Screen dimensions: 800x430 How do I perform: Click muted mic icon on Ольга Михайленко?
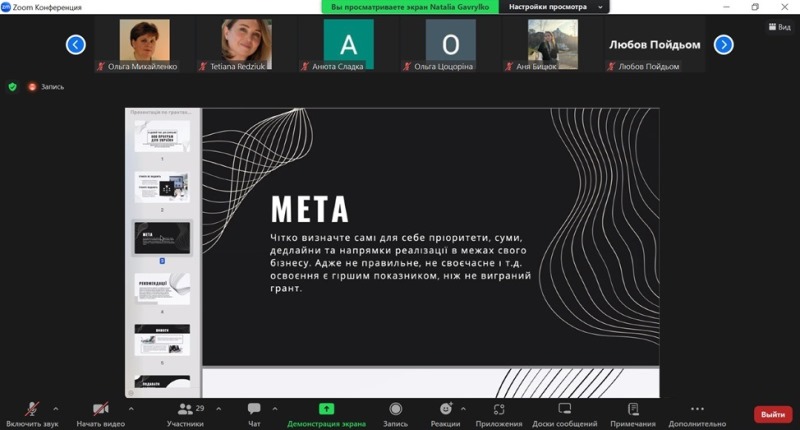point(101,66)
